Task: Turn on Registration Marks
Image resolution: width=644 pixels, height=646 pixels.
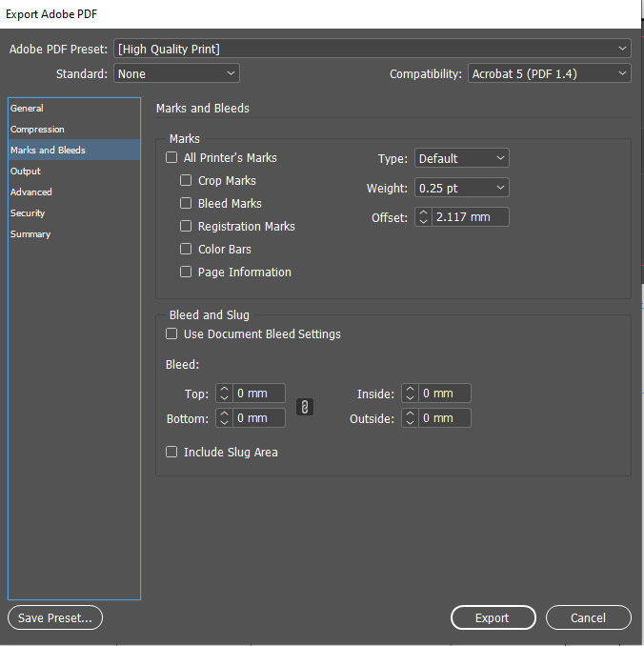Action: [186, 226]
